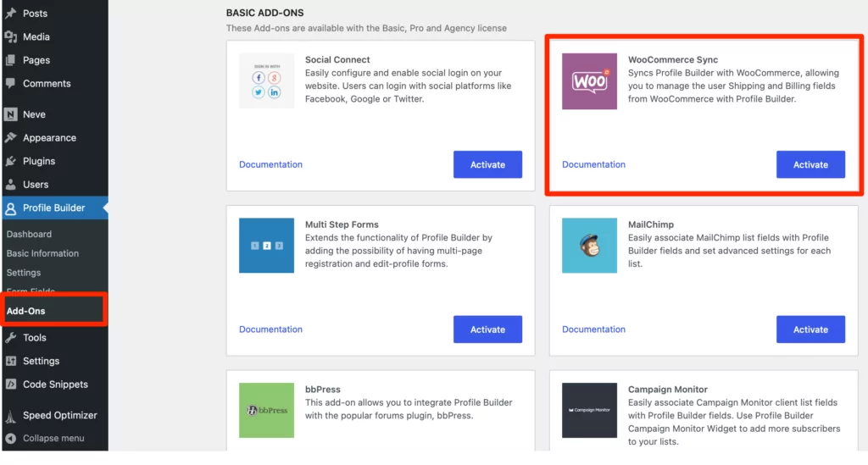The height and width of the screenshot is (465, 868).
Task: Collapse the admin sidebar menu
Action: click(54, 439)
